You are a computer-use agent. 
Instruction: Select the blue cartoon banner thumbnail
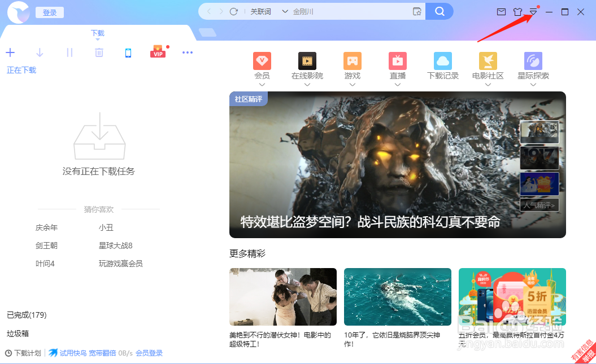tap(540, 184)
